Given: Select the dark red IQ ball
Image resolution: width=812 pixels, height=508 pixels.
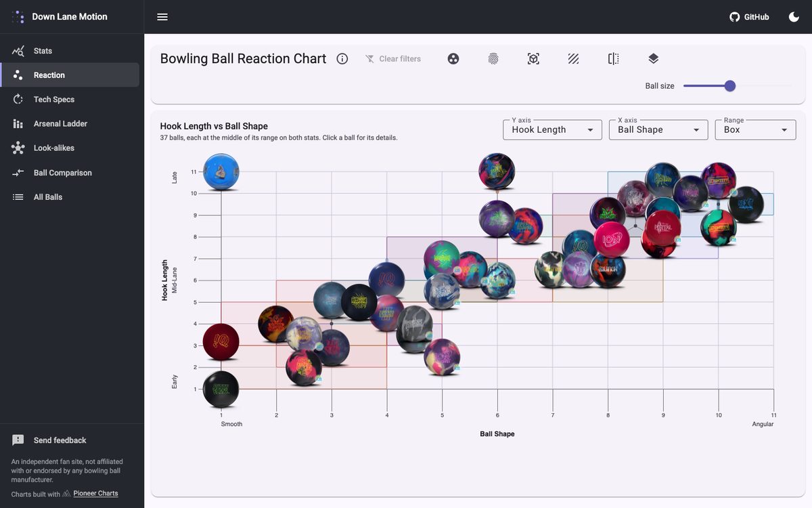Looking at the screenshot, I should click(x=221, y=341).
